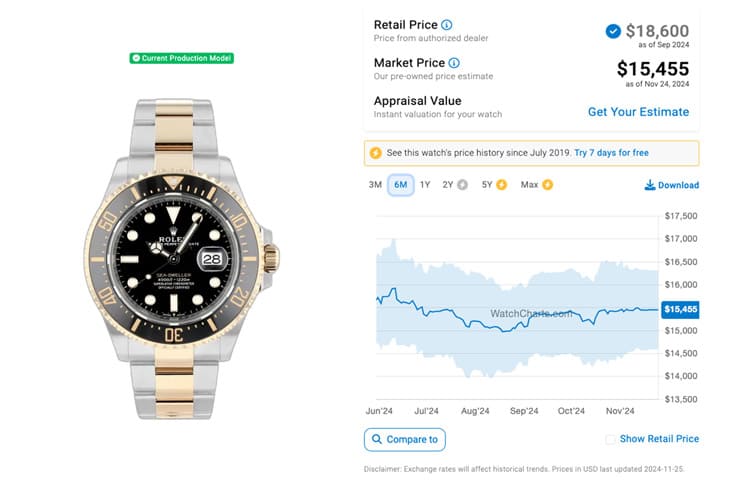Screen dimensions: 730x482
Task: Click the Current Production Model badge
Action: tap(182, 58)
